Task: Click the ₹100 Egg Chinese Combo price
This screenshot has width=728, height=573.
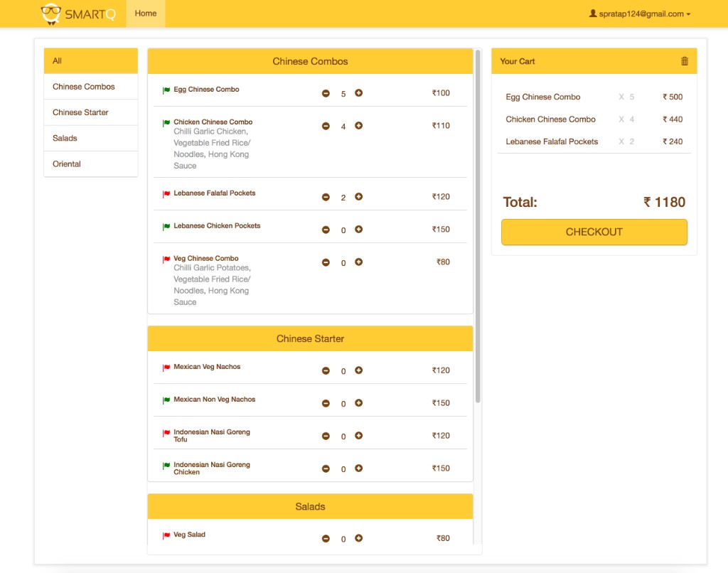Action: (441, 93)
